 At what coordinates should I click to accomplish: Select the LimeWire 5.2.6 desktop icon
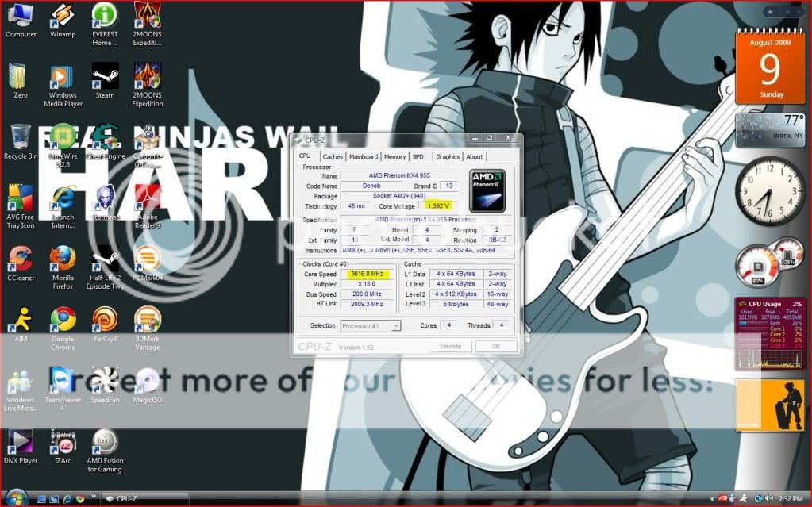coord(63,146)
